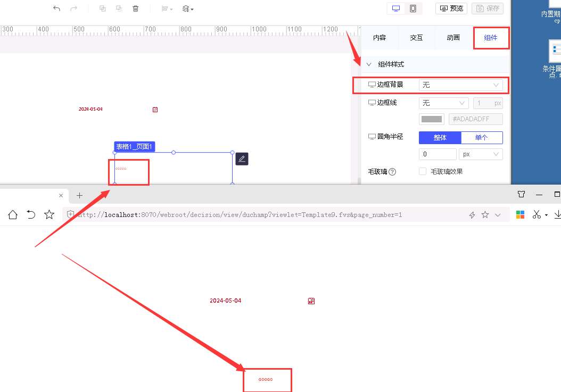
Task: Select 单个 corner radius mode
Action: (x=482, y=138)
